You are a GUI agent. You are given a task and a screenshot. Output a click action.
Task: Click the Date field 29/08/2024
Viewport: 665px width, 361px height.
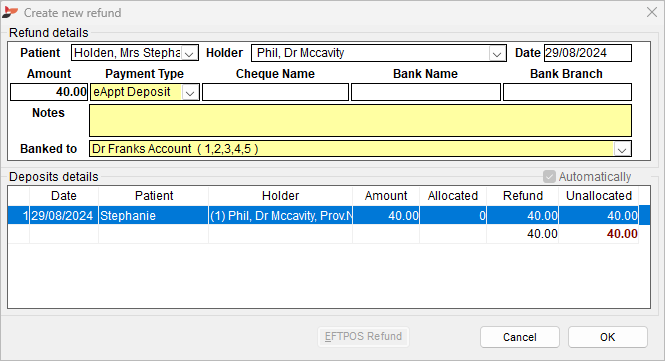click(588, 53)
